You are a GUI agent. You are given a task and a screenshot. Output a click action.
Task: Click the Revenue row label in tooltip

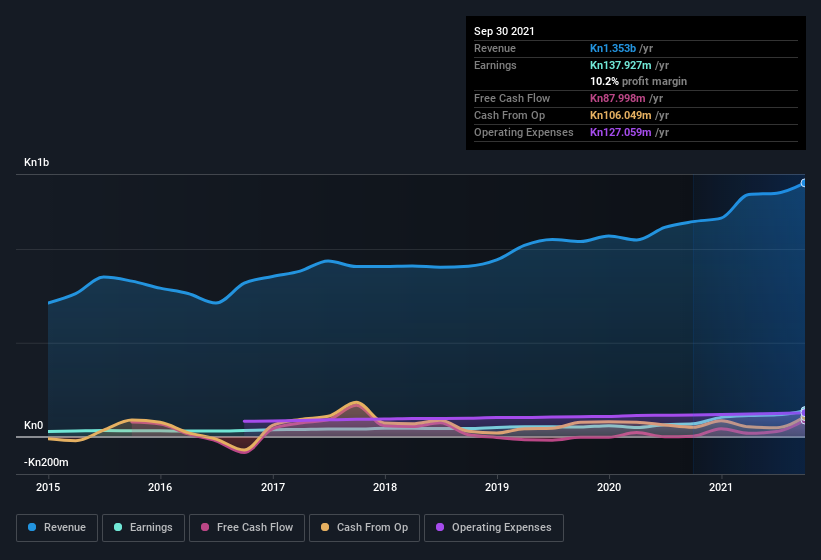[x=495, y=48]
